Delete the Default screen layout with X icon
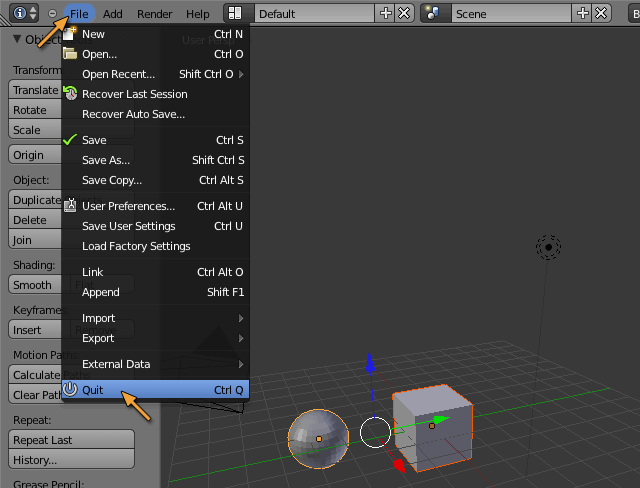The image size is (640, 488). pyautogui.click(x=403, y=14)
